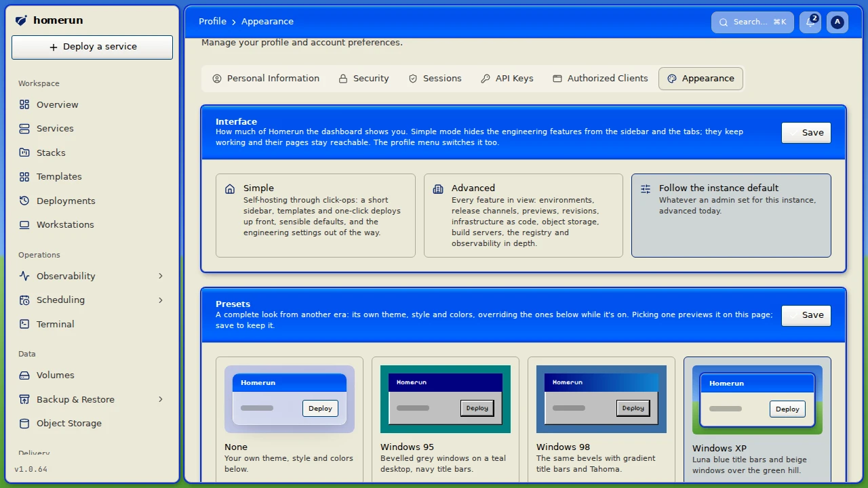Click the Stacks sidebar icon

(x=24, y=152)
